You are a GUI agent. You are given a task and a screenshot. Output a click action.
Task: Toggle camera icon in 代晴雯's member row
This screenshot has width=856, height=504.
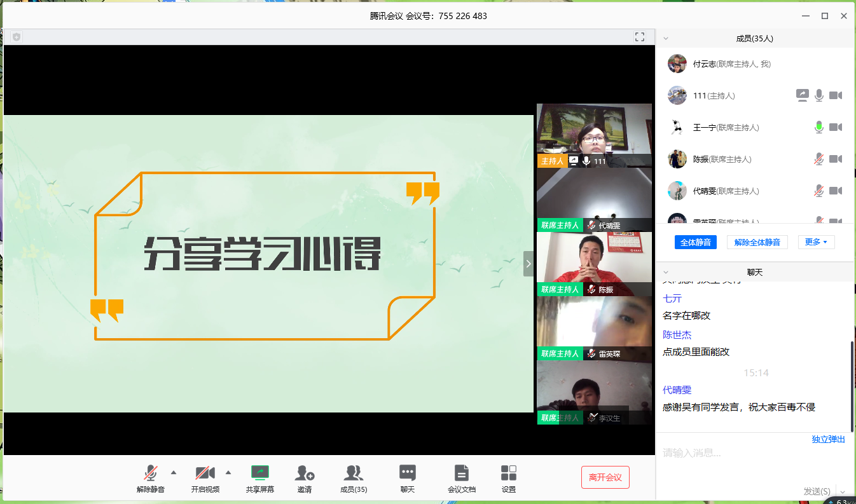(836, 191)
